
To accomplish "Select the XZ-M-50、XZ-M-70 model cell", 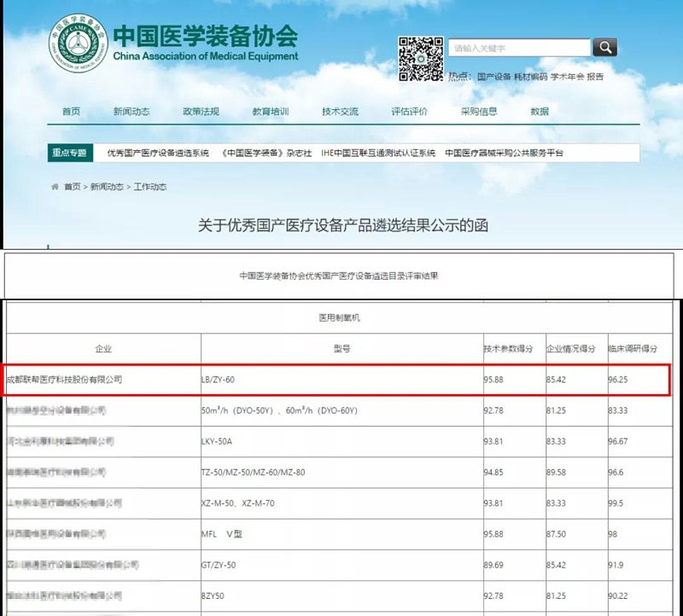I will [342, 503].
